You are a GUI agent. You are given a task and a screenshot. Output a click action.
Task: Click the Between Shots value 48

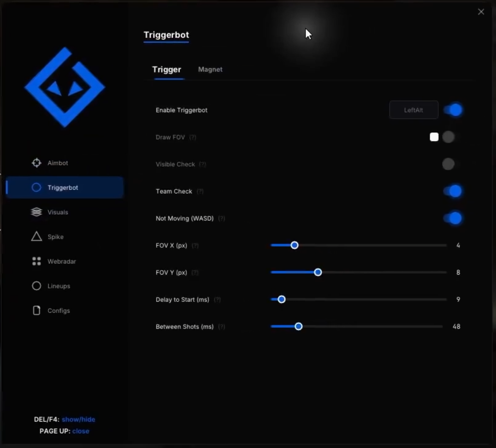pyautogui.click(x=456, y=326)
